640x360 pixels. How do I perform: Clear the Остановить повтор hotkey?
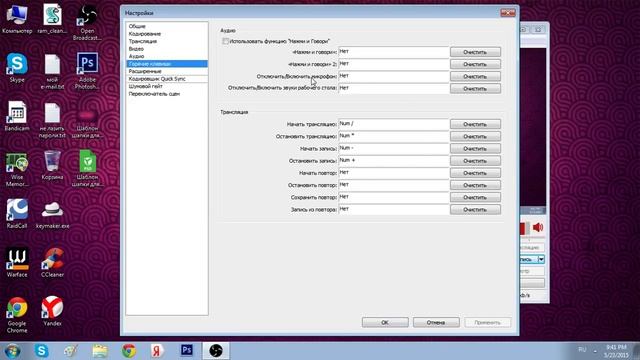pyautogui.click(x=475, y=185)
